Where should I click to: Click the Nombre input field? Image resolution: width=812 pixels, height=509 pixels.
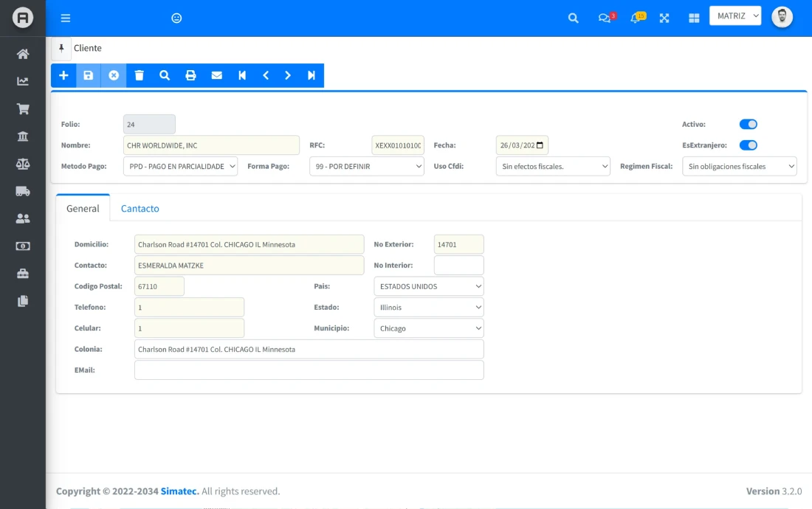click(x=211, y=145)
